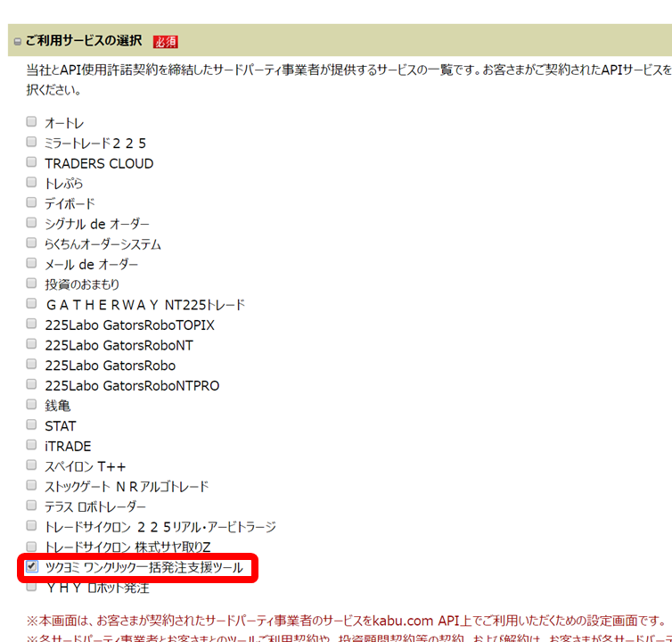Click the スペイロン T++ label text
Viewport: 672px width, 642px height.
pyautogui.click(x=86, y=466)
